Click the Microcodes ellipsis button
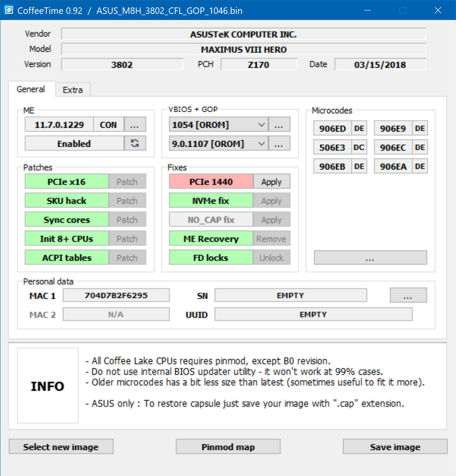 click(x=370, y=258)
